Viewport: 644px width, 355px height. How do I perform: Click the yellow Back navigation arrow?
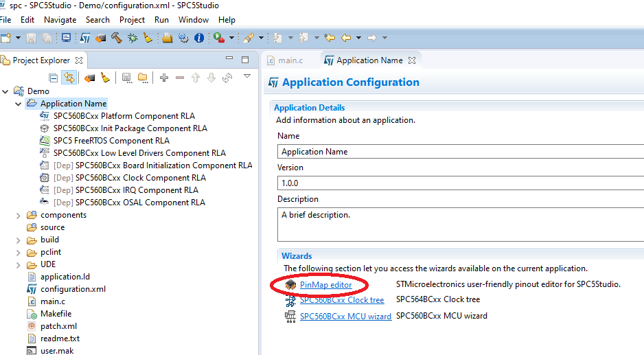tap(346, 38)
